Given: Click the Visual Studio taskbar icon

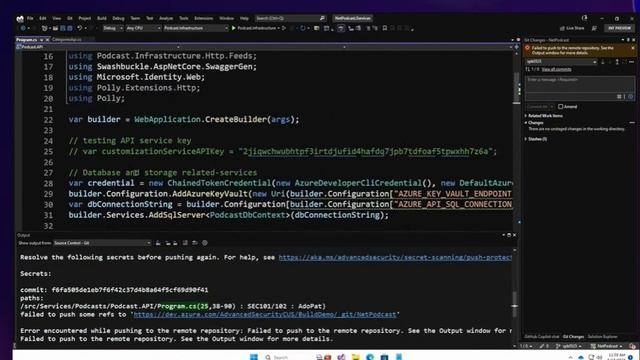Looking at the screenshot, I should [x=341, y=357].
